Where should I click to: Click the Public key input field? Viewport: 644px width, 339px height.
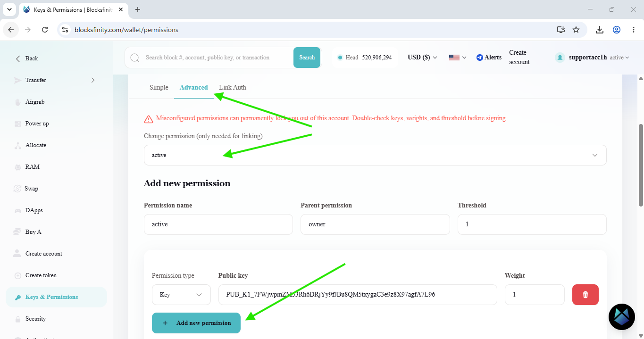(x=358, y=295)
